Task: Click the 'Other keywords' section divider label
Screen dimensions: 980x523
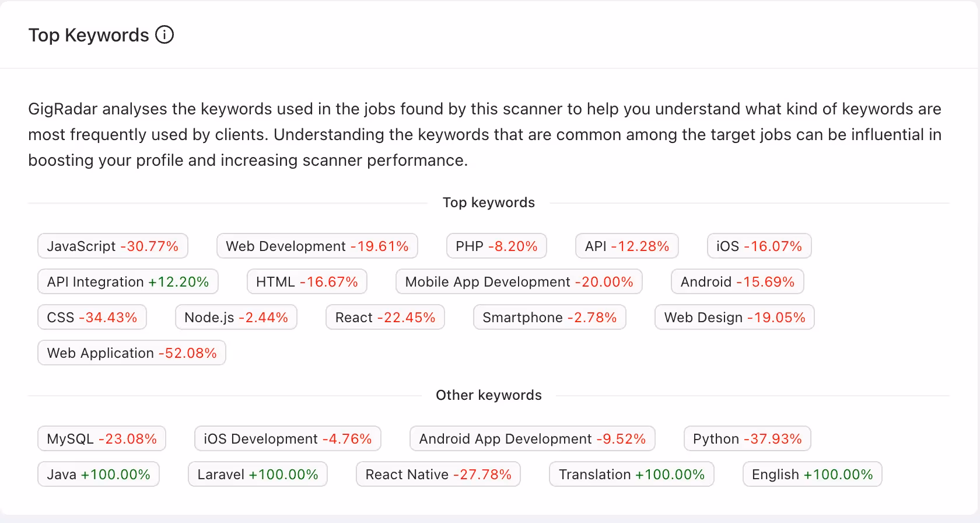Action: pyautogui.click(x=489, y=395)
